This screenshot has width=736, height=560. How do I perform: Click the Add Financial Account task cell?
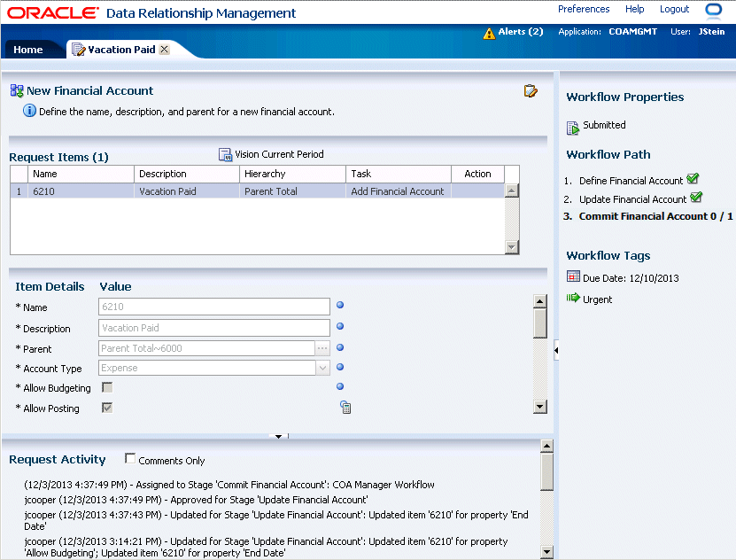[x=397, y=191]
